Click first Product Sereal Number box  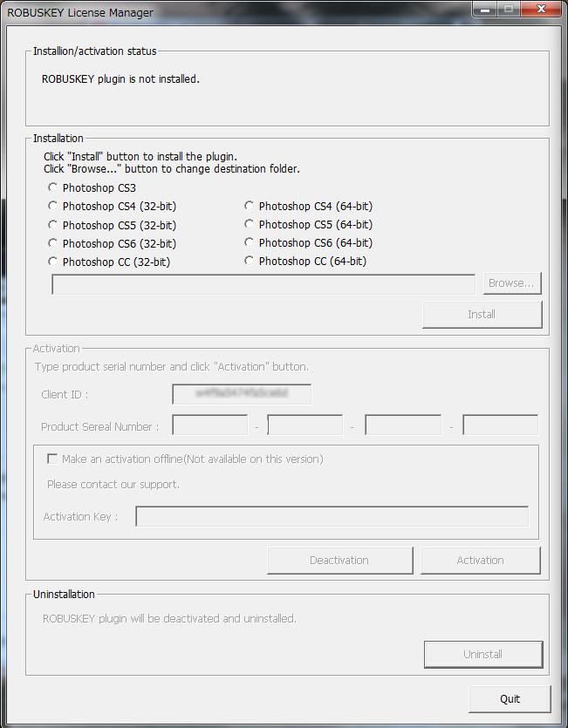pos(210,425)
